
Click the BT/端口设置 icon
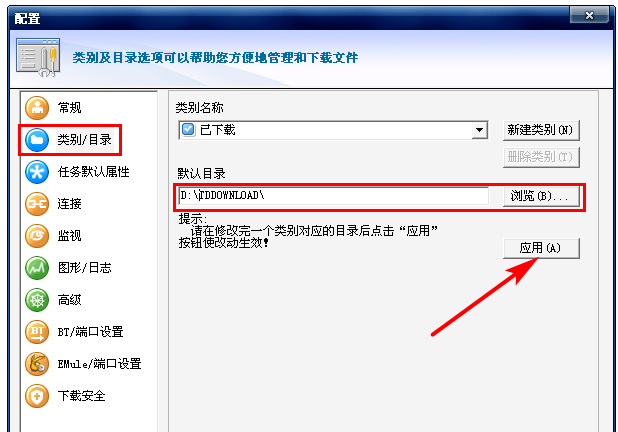37,332
